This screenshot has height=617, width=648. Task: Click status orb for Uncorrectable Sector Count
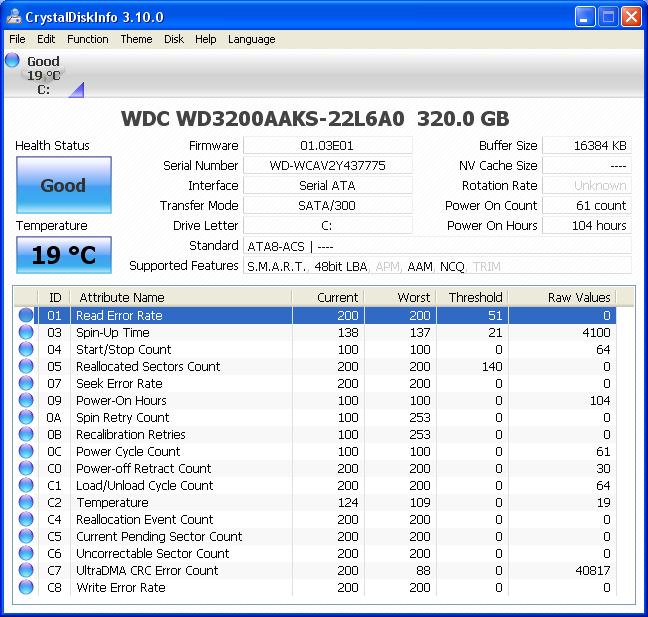26,553
